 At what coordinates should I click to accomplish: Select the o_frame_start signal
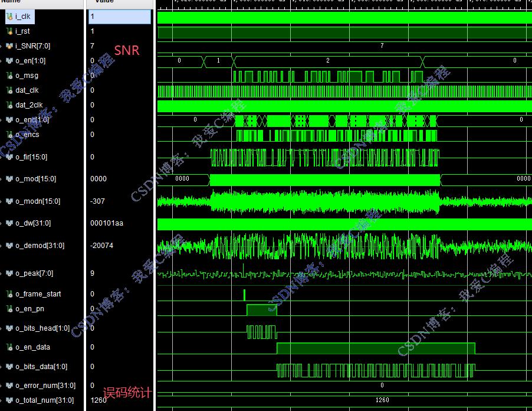(x=38, y=294)
